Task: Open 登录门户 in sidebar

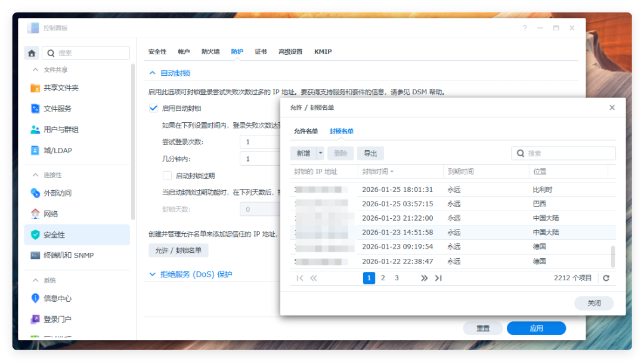Action: tap(77, 319)
